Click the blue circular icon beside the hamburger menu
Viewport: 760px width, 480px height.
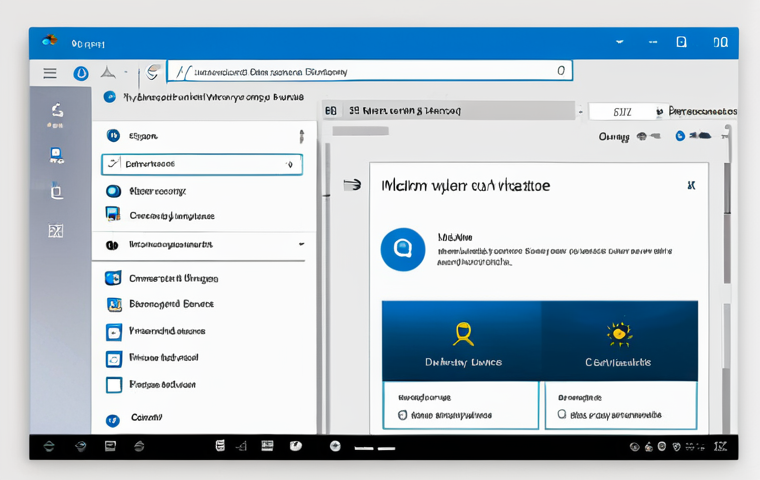[81, 73]
